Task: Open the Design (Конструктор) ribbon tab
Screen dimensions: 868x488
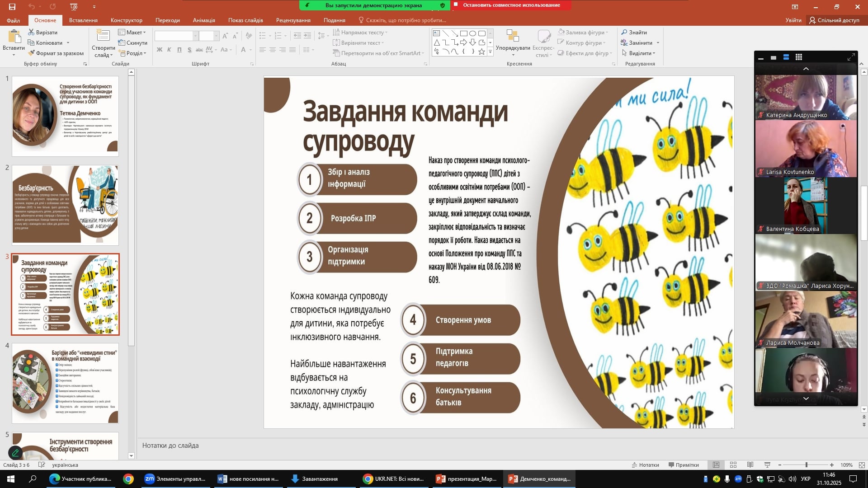Action: click(x=127, y=20)
